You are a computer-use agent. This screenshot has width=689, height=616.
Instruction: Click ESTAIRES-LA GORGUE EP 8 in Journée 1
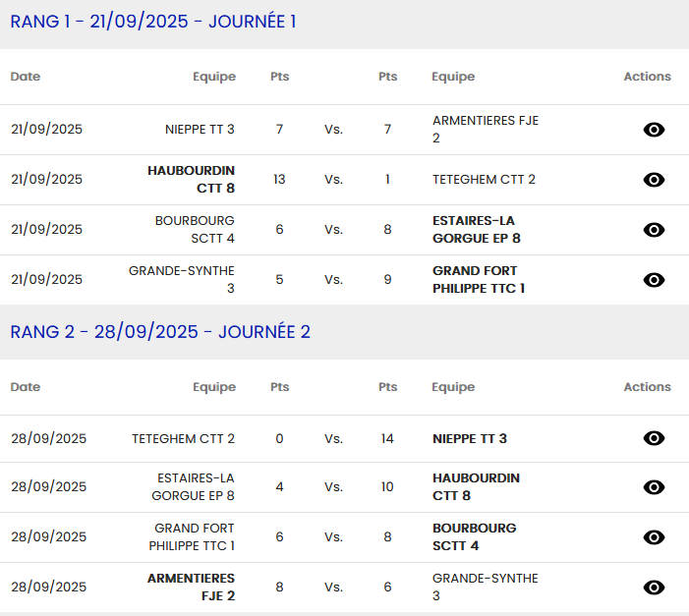pyautogui.click(x=476, y=229)
